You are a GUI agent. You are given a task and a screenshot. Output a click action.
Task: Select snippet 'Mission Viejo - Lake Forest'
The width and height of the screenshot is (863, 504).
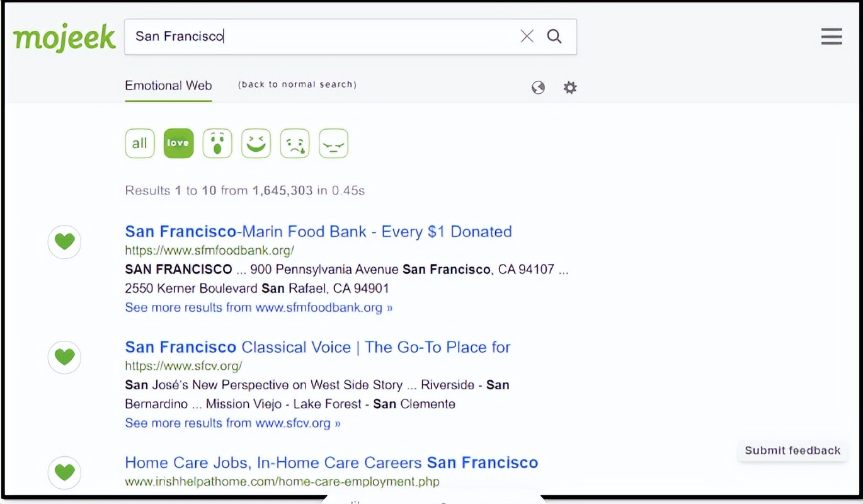283,404
